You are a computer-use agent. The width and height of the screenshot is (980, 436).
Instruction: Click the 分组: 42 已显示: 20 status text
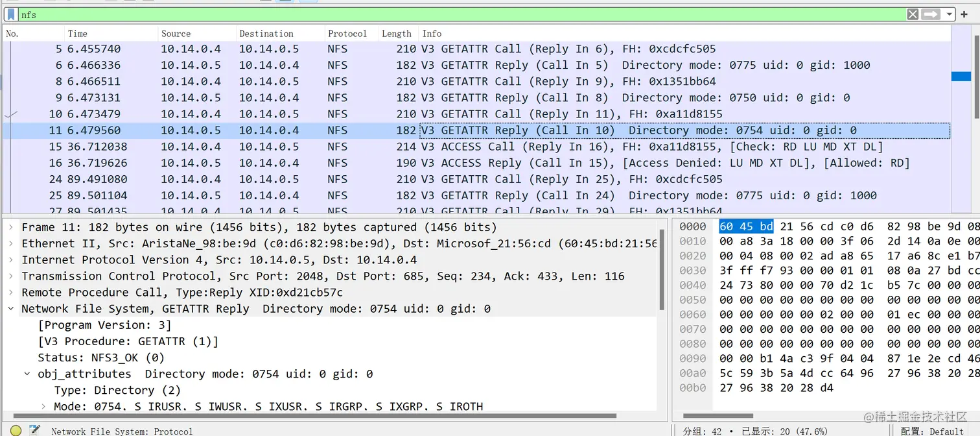point(755,431)
